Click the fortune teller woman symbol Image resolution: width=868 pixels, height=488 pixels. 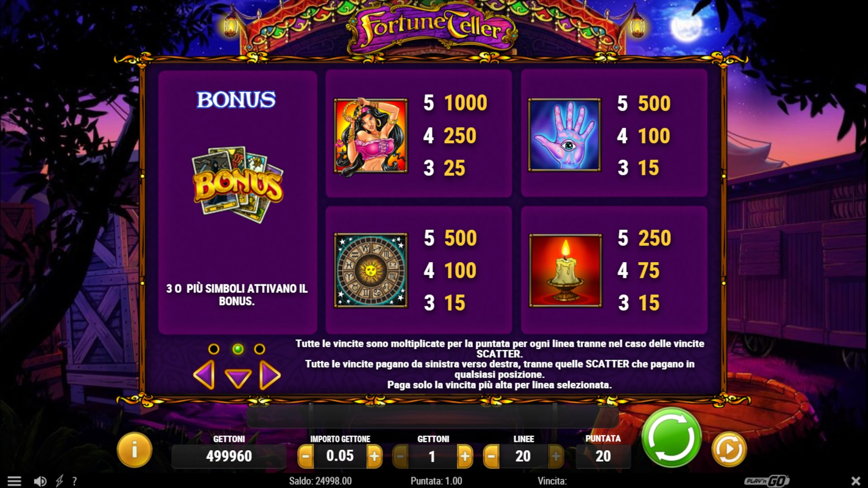coord(371,136)
